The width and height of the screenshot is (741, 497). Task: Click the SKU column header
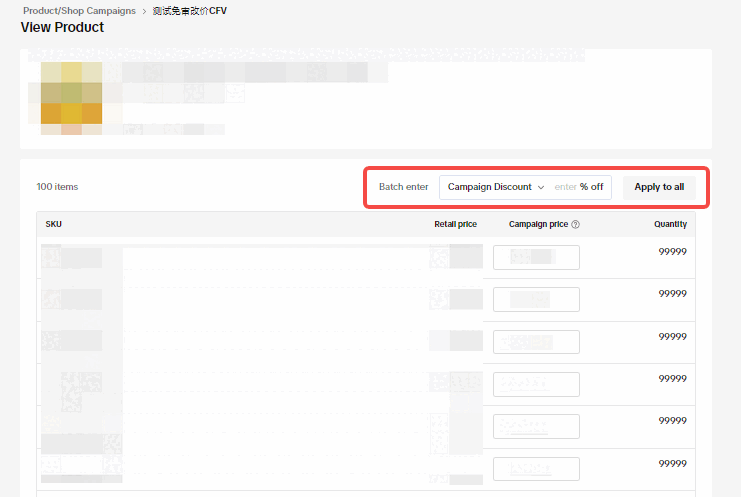coord(54,225)
